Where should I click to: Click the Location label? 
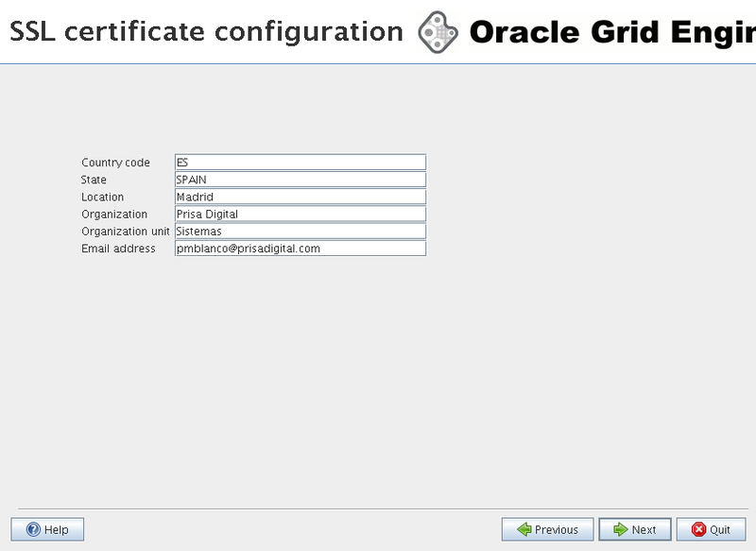tap(102, 197)
